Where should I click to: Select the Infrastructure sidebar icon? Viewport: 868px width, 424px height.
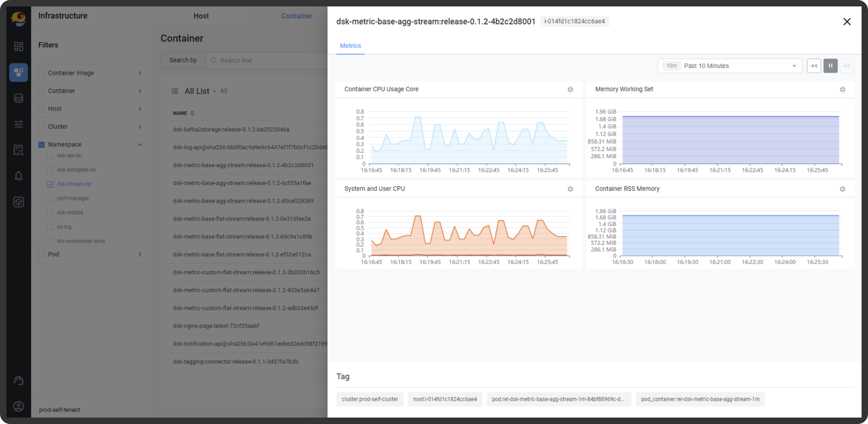pos(18,72)
